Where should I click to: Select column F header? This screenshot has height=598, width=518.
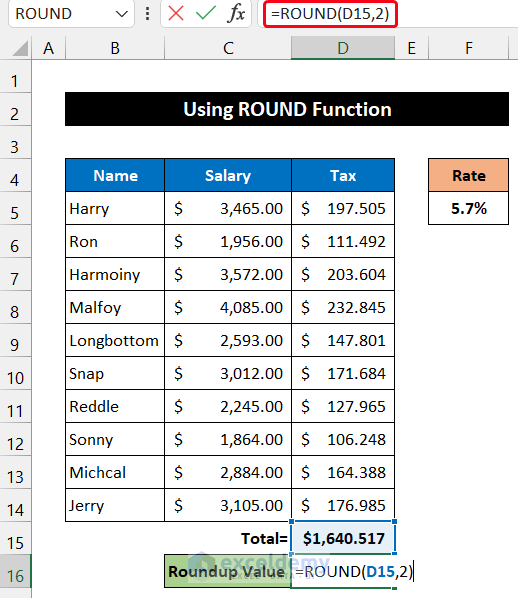469,48
